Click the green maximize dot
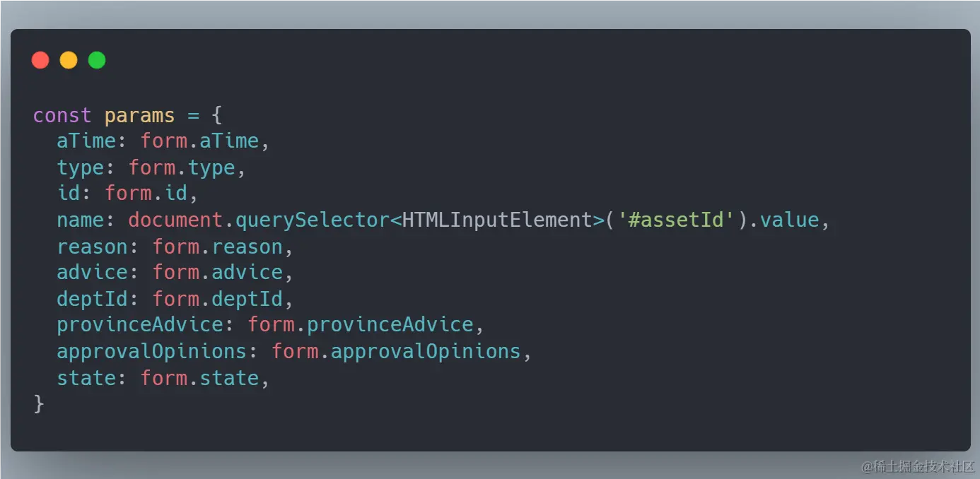Viewport: 980px width, 479px height. click(x=97, y=61)
